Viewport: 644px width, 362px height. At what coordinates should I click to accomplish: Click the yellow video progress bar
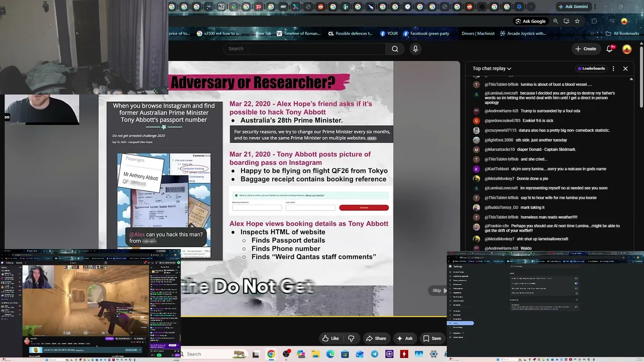click(313, 317)
